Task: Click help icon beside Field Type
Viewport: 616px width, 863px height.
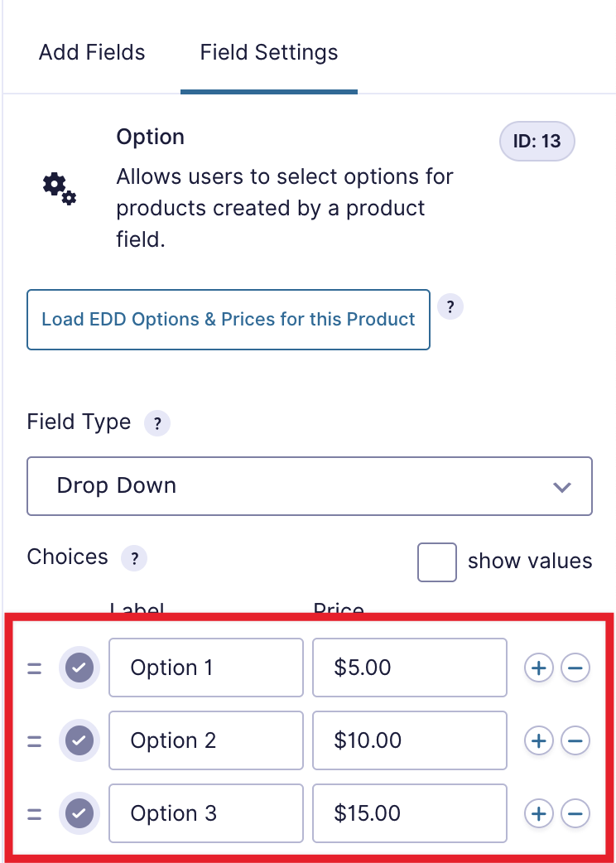Action: 157,423
